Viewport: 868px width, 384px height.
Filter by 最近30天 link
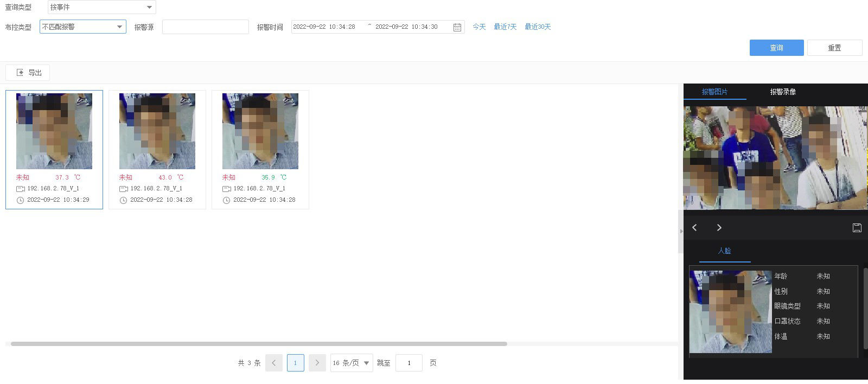[x=538, y=27]
